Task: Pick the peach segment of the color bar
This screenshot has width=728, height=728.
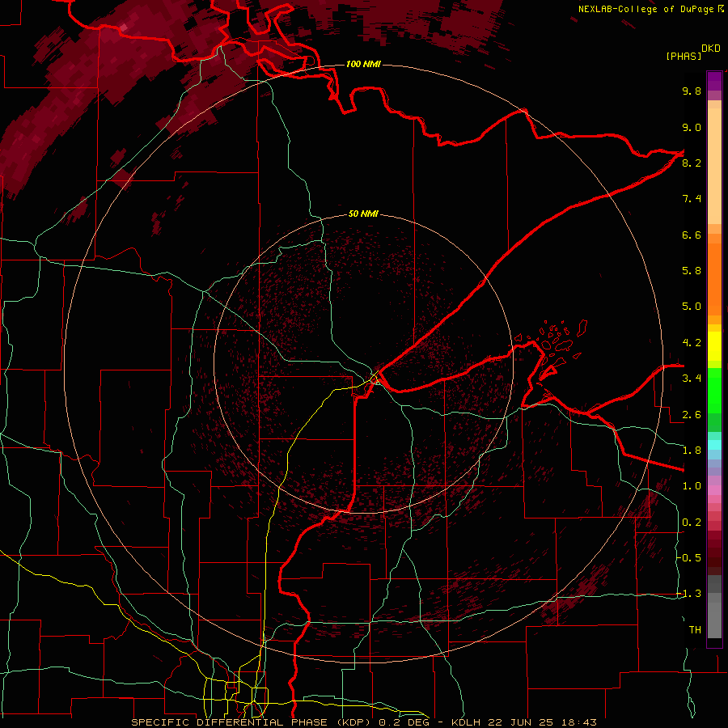Action: pyautogui.click(x=714, y=166)
